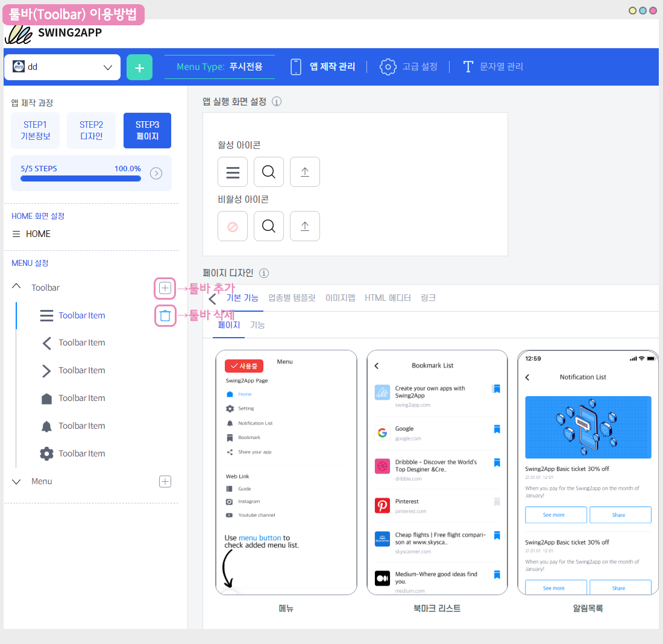Switch to the 기능 sub-tab
The image size is (663, 644).
257,325
